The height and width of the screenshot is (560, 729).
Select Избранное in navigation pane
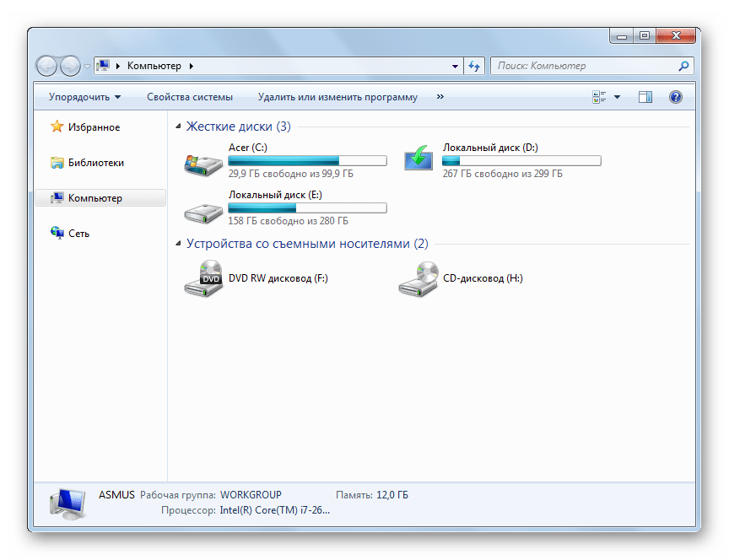click(94, 127)
